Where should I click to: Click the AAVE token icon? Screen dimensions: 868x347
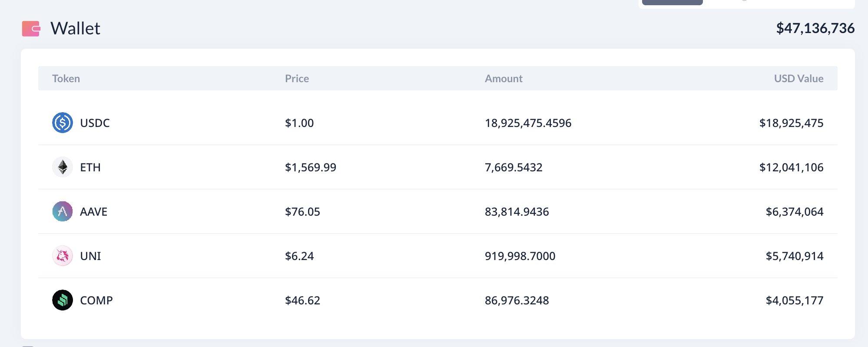[63, 211]
